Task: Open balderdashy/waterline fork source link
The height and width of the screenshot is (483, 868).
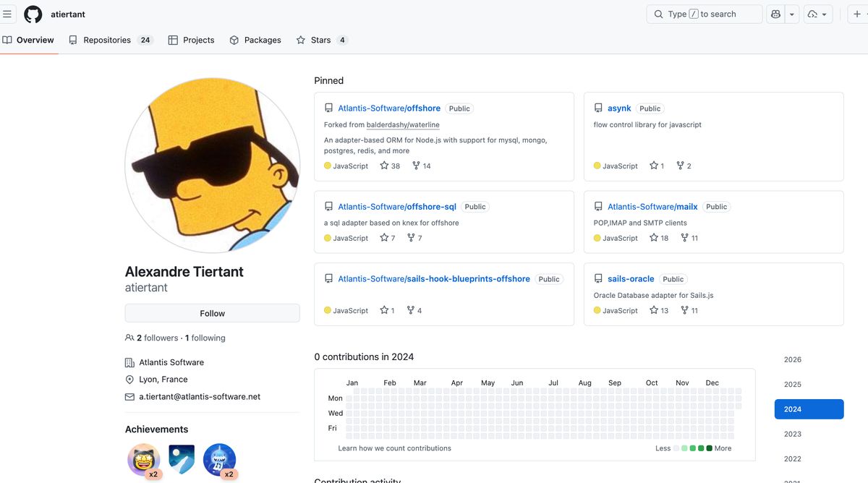Action: coord(403,124)
